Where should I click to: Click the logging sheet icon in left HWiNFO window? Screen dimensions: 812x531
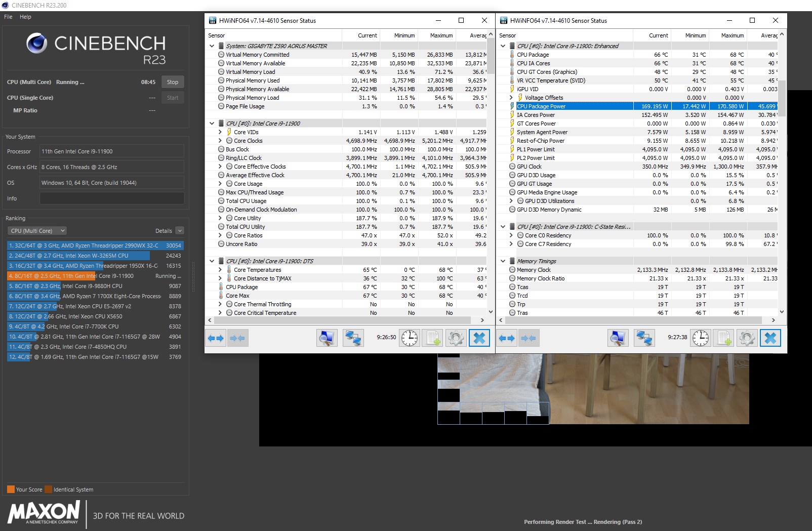(x=433, y=338)
